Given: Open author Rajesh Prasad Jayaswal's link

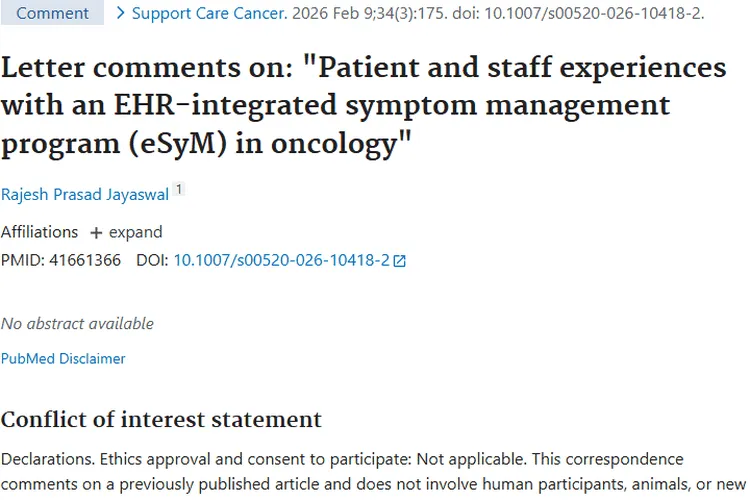Looking at the screenshot, I should point(85,194).
